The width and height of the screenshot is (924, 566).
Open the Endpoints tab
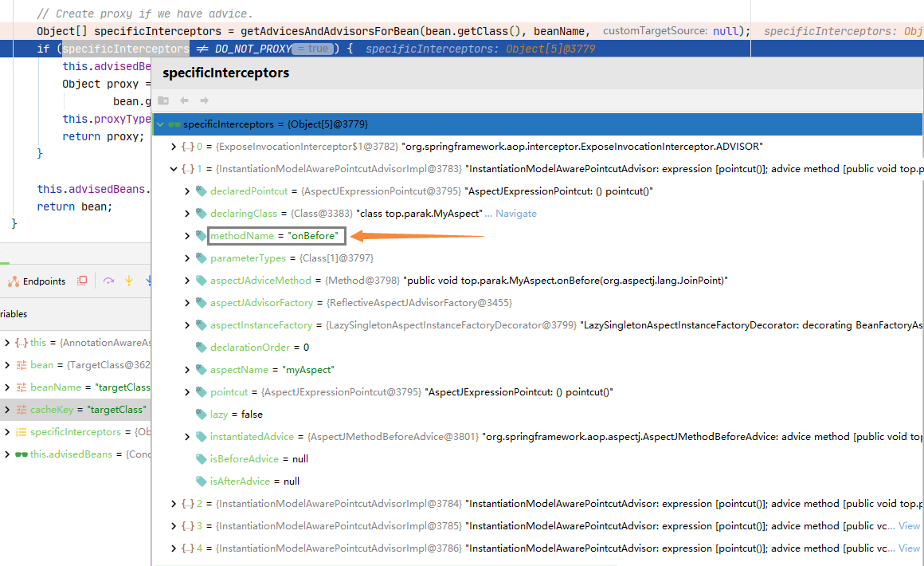[37, 282]
